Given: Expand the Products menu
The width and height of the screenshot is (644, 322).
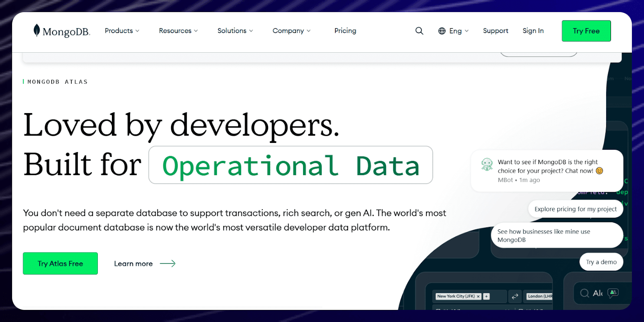Looking at the screenshot, I should [x=122, y=31].
